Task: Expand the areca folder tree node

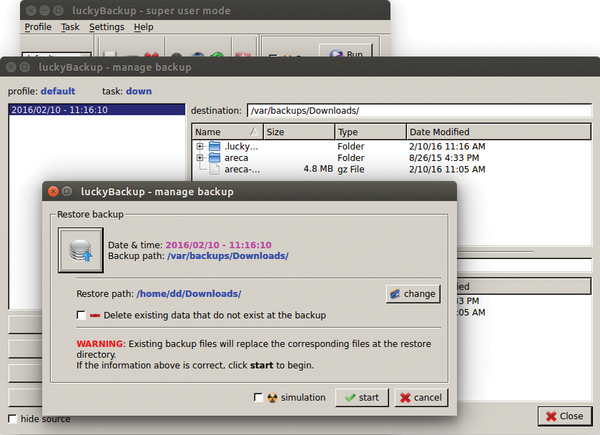Action: pyautogui.click(x=200, y=158)
